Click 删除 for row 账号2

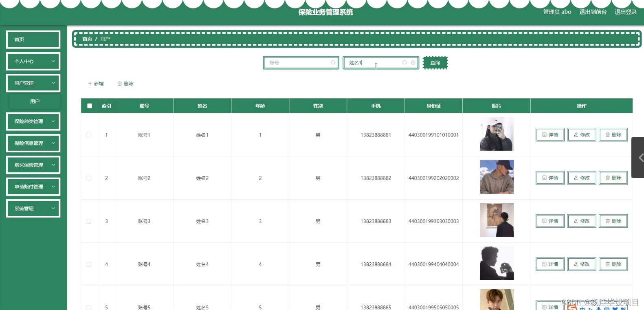pyautogui.click(x=613, y=178)
